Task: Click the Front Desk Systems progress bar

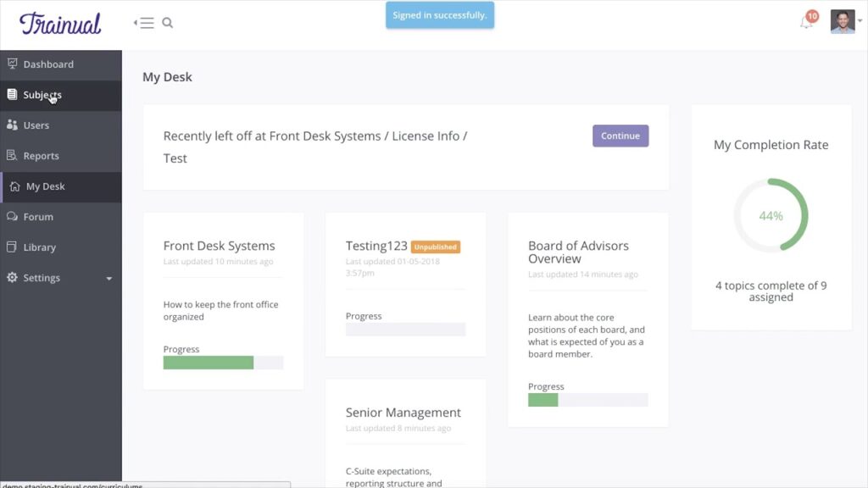Action: [223, 363]
